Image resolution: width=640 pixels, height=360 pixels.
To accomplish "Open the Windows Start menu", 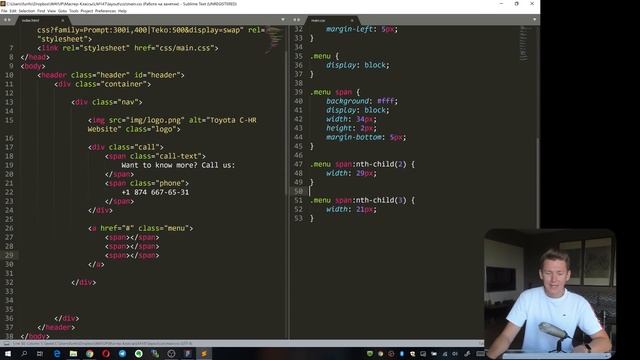I will 8,354.
